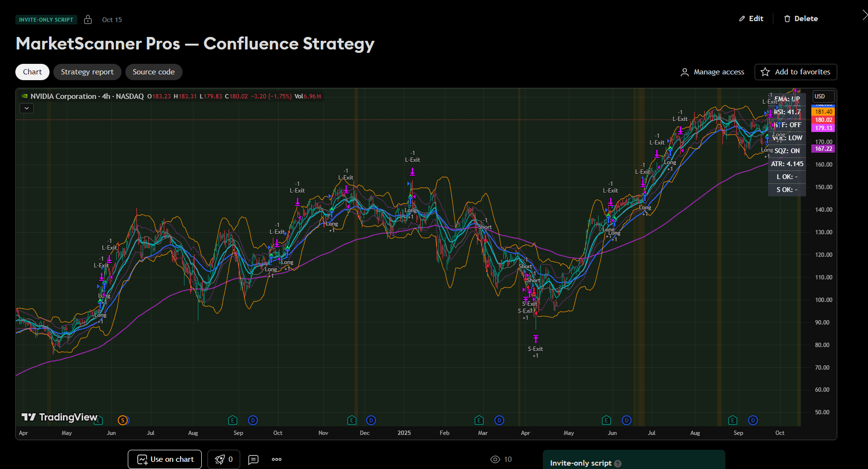Click the lock icon beside INVITE-ONLY SCRIPT
This screenshot has width=868, height=469.
click(88, 19)
